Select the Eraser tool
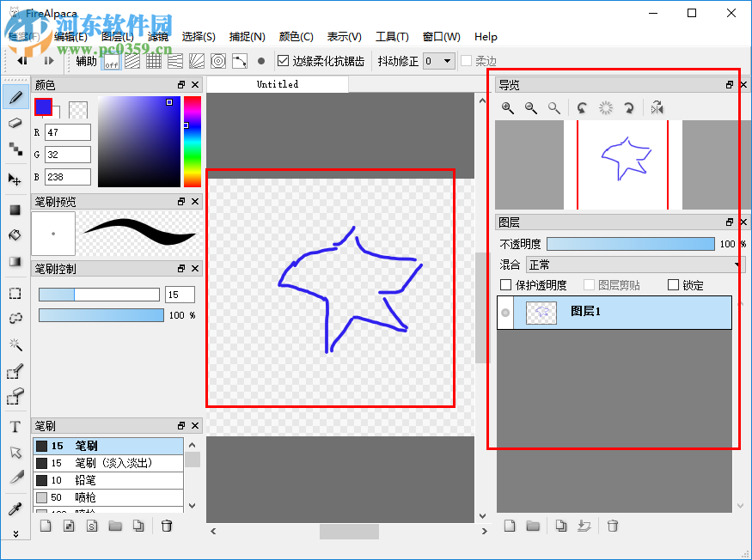The width and height of the screenshot is (752, 560). (15, 124)
